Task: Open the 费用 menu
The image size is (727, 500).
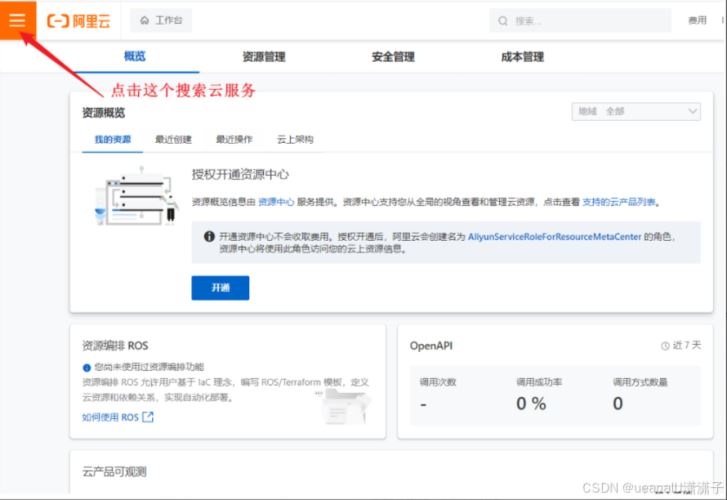Action: [x=697, y=20]
